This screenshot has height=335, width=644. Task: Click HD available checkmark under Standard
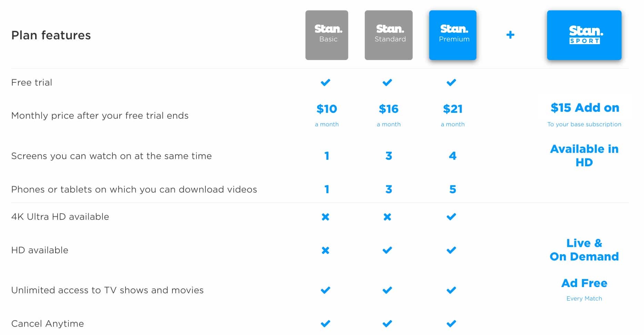tap(388, 250)
